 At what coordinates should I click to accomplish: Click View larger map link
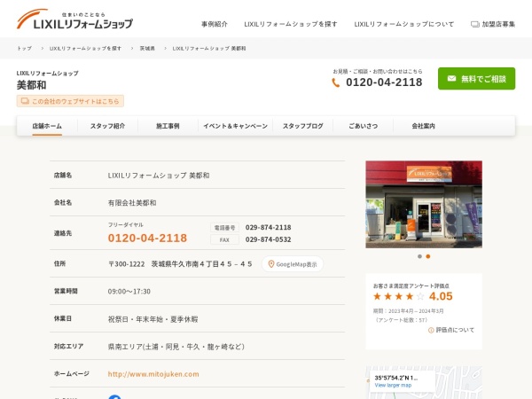coord(393,386)
